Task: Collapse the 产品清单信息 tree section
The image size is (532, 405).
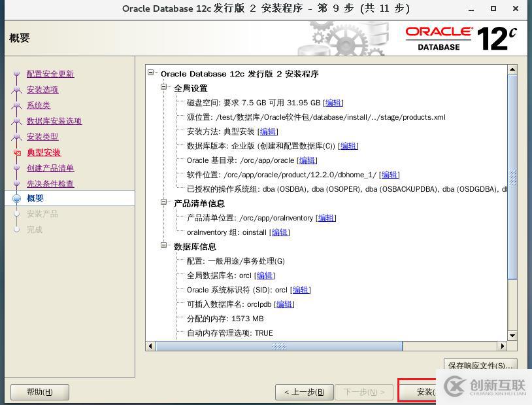Action: coord(164,202)
